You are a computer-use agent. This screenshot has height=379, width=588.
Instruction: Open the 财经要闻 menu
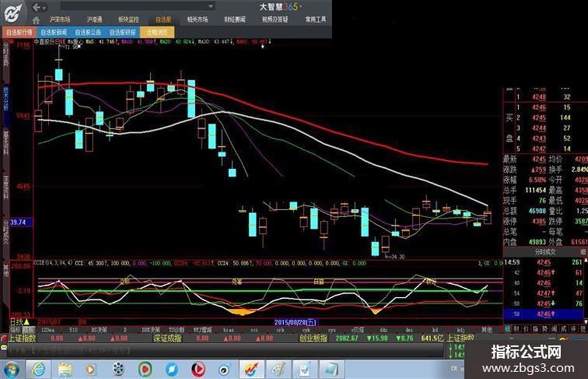pos(235,19)
